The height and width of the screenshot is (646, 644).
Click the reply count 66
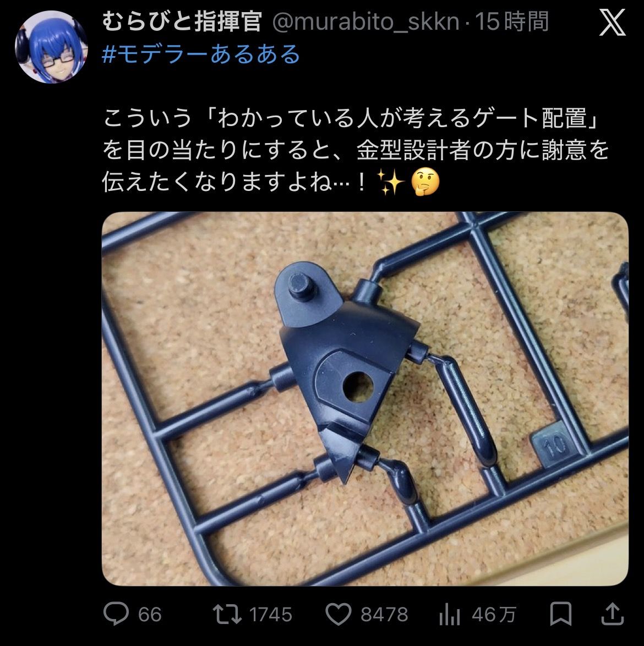click(x=150, y=615)
